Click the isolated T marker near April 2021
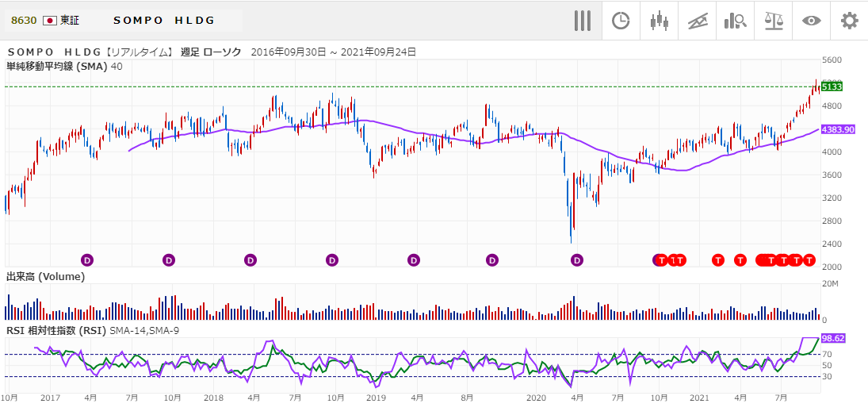The image size is (868, 415). tap(740, 259)
